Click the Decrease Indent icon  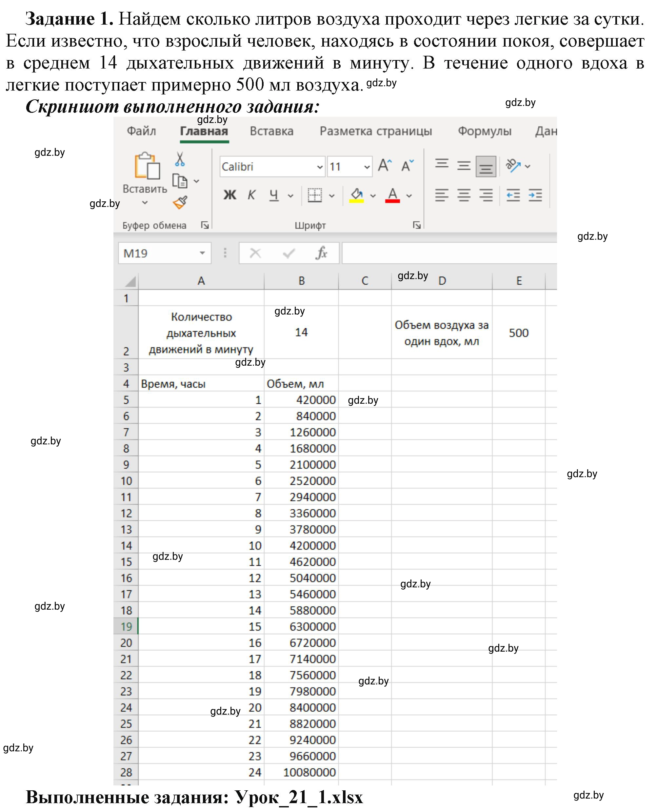[x=513, y=195]
